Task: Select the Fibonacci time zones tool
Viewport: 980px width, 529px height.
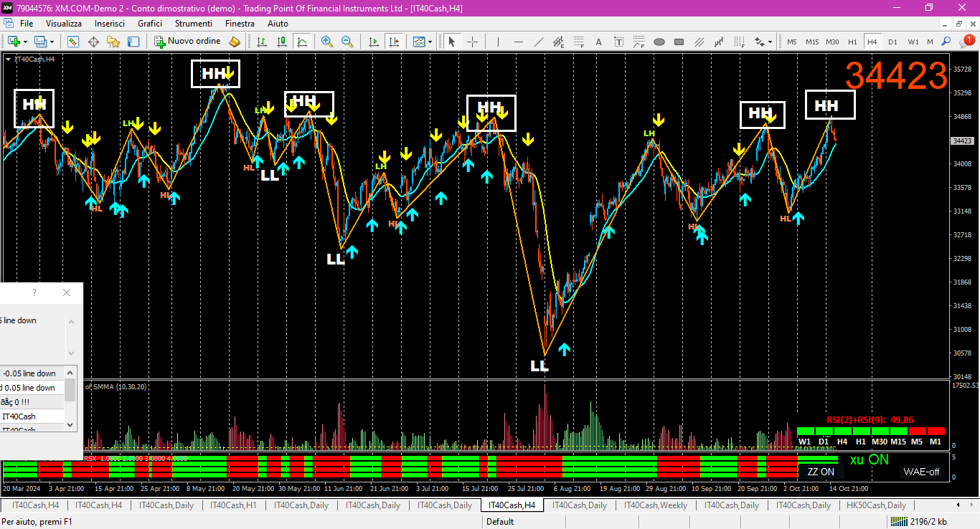Action: coord(739,42)
